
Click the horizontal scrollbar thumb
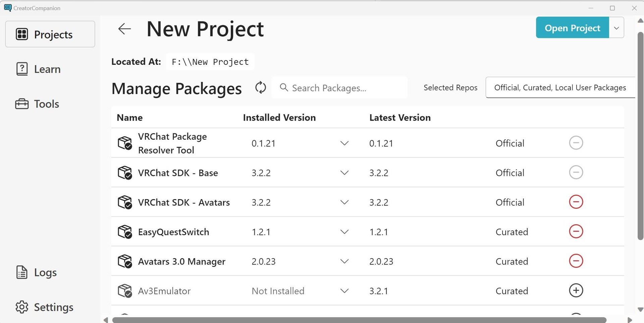pyautogui.click(x=359, y=320)
